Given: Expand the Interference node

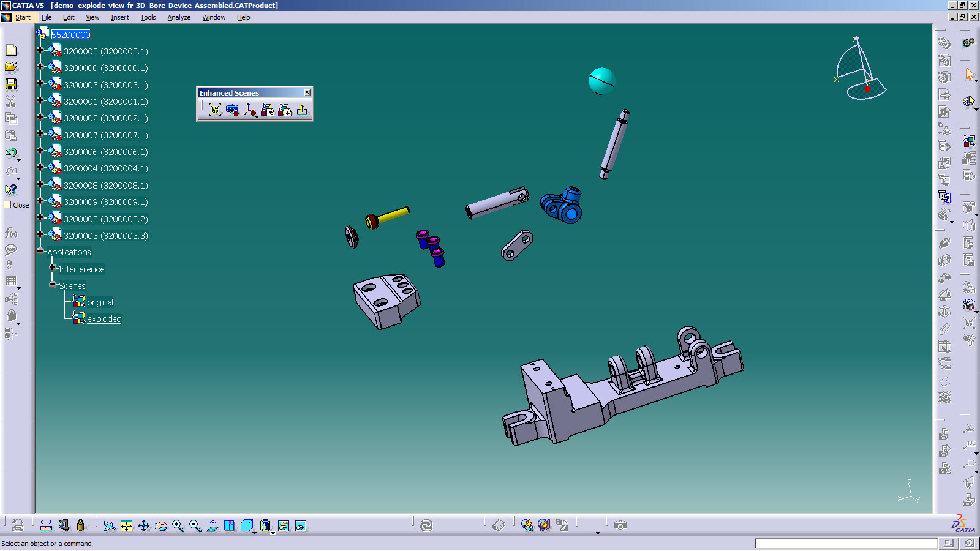Looking at the screenshot, I should click(x=52, y=268).
